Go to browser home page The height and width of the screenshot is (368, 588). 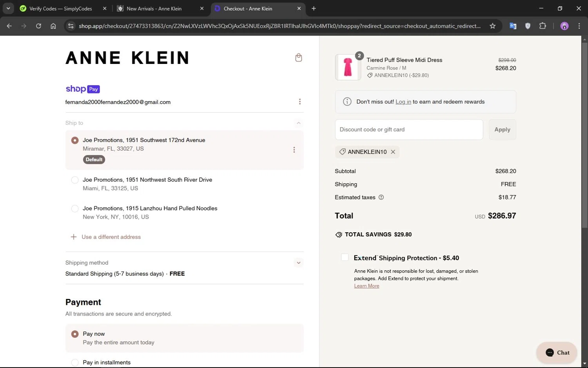coord(53,26)
